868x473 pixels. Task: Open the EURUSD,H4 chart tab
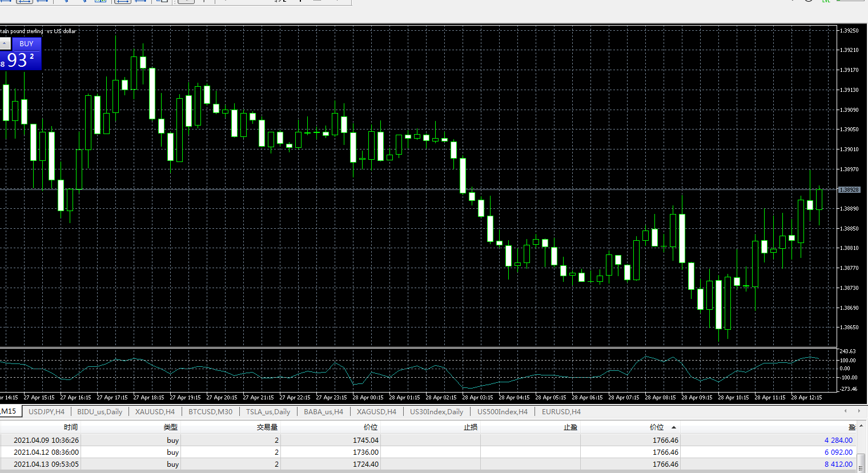(x=561, y=412)
